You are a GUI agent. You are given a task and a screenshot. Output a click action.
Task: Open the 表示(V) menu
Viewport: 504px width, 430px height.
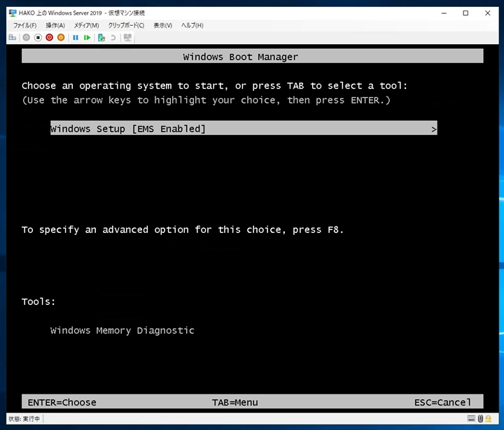pyautogui.click(x=162, y=25)
